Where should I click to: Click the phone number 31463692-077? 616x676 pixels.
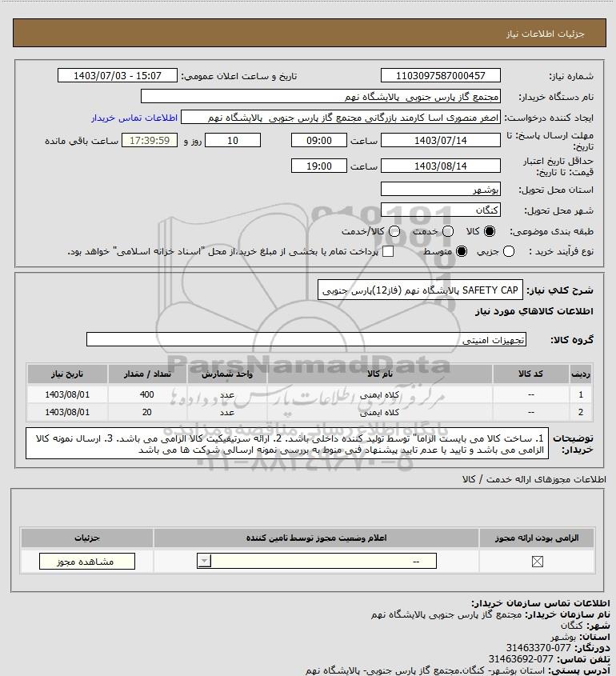coord(521,658)
